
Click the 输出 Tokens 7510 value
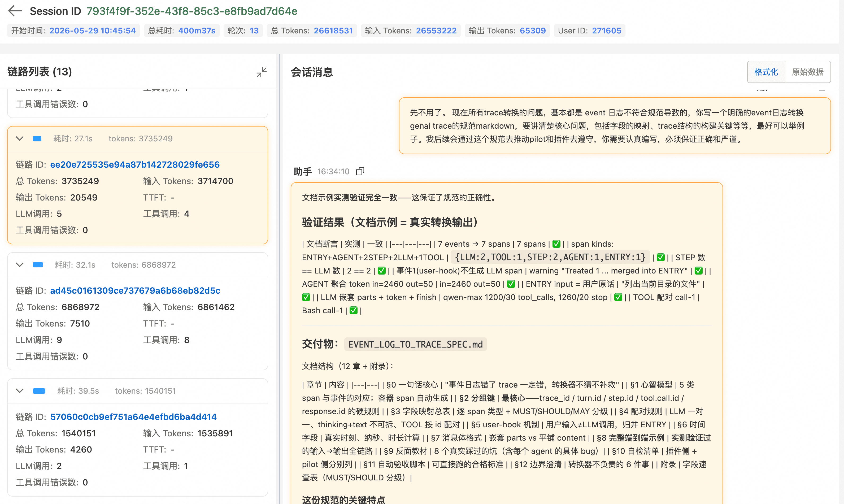tap(80, 323)
